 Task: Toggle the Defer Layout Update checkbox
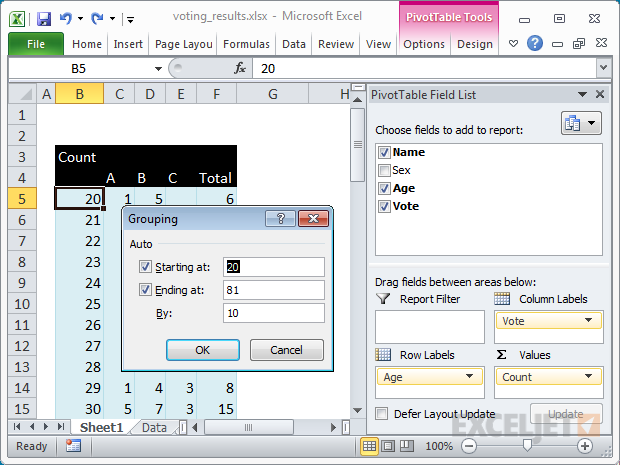tap(382, 414)
